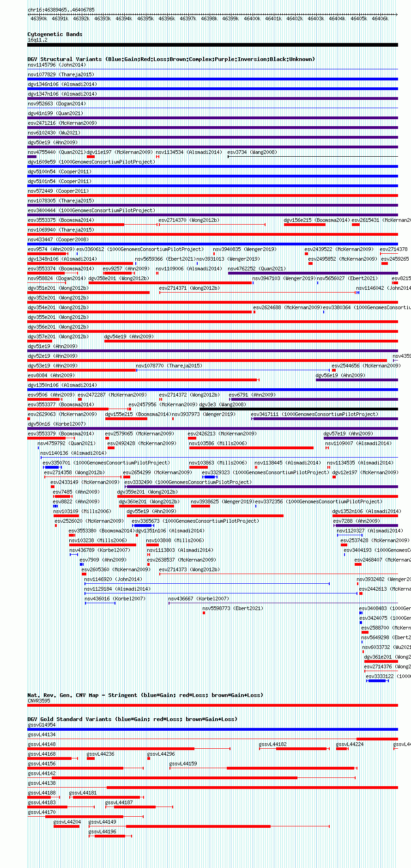Select the CNVR3595 region label
Screen dimensions: 411x868
[39, 701]
